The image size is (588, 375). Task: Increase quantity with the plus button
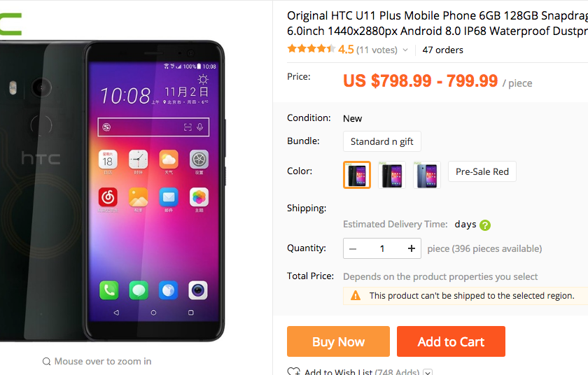coord(412,248)
